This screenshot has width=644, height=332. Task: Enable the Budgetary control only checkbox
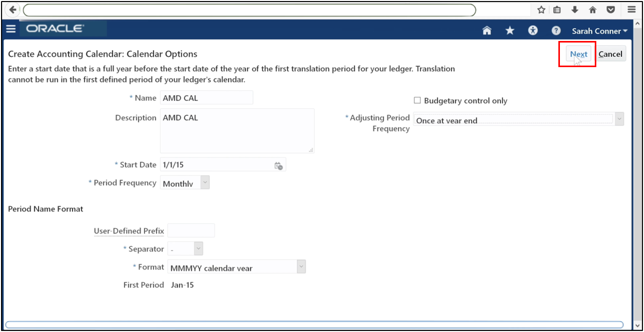[x=417, y=100]
